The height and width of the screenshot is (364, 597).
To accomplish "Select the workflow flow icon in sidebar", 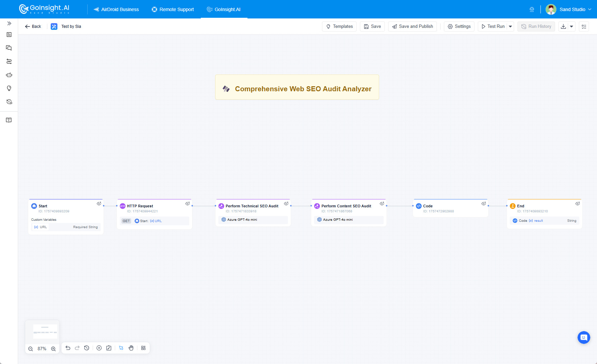I will point(9,61).
